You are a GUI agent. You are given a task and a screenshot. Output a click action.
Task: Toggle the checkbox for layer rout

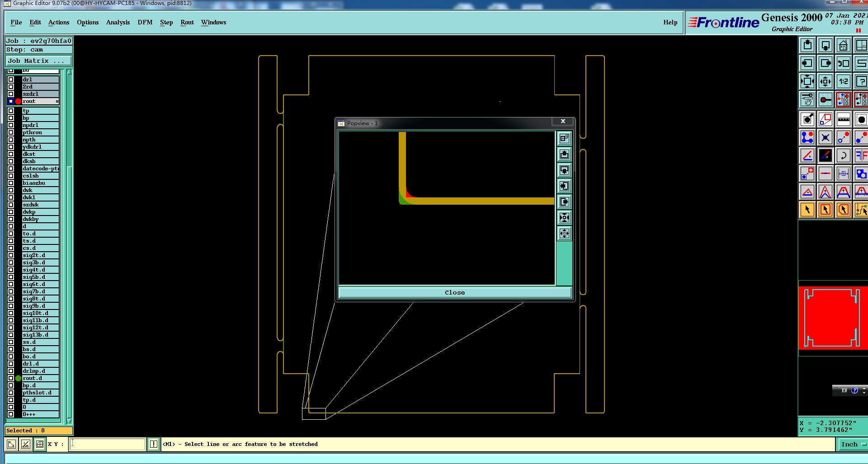[11, 101]
